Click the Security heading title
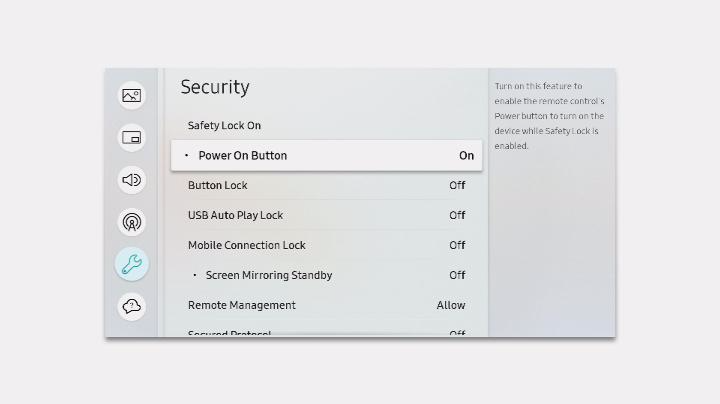720x404 pixels. (x=215, y=87)
